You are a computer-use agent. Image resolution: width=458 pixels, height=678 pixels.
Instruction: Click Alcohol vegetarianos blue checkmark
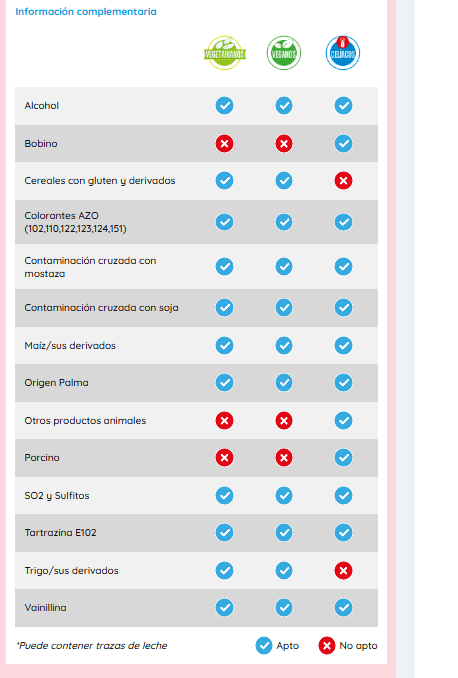click(224, 106)
